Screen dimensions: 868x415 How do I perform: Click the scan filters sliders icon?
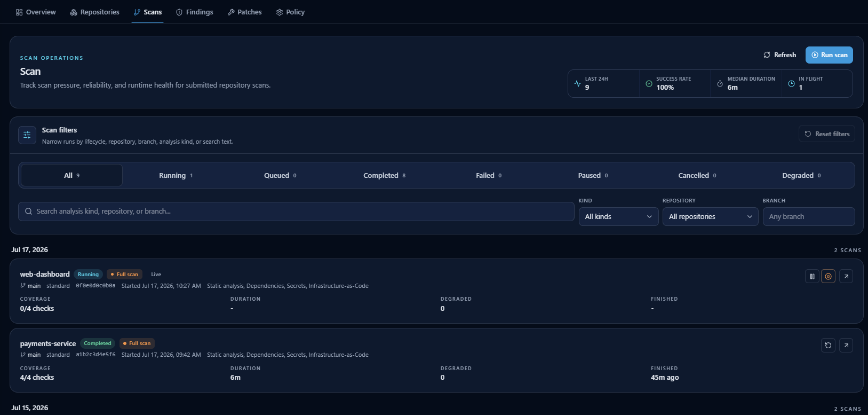(x=27, y=135)
